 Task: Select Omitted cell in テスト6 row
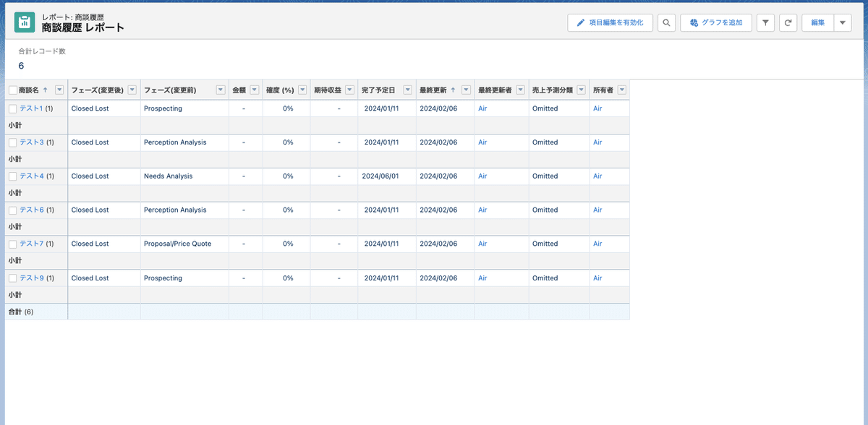click(559, 210)
